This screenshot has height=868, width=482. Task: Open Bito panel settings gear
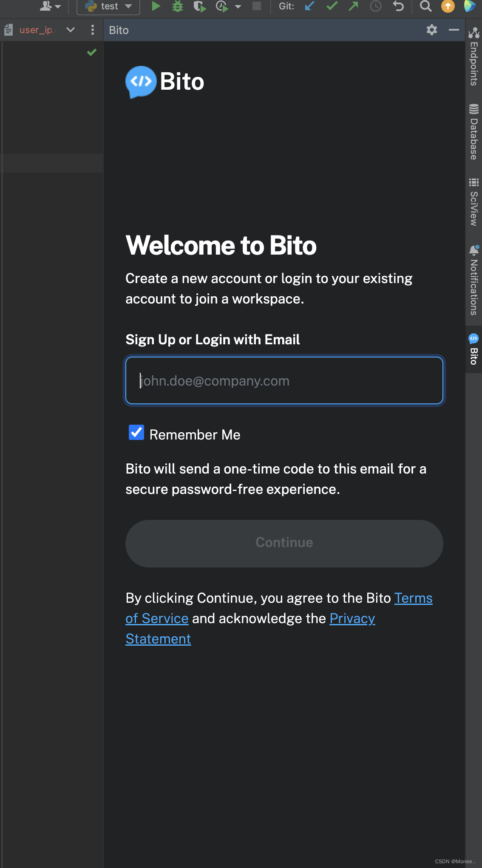(x=432, y=30)
